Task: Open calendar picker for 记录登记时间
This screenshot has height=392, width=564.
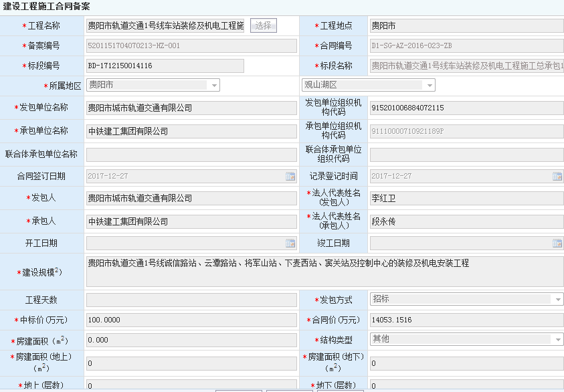Action: point(557,177)
